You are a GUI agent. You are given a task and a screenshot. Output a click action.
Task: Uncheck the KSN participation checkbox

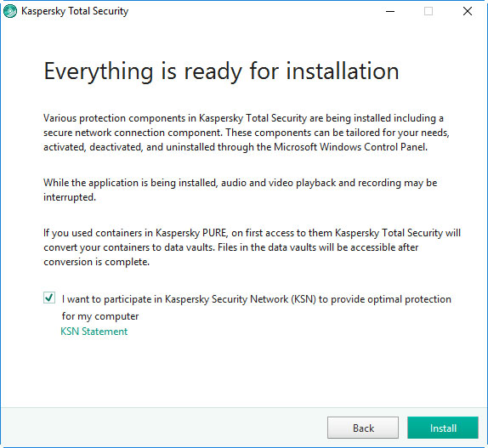(x=49, y=298)
